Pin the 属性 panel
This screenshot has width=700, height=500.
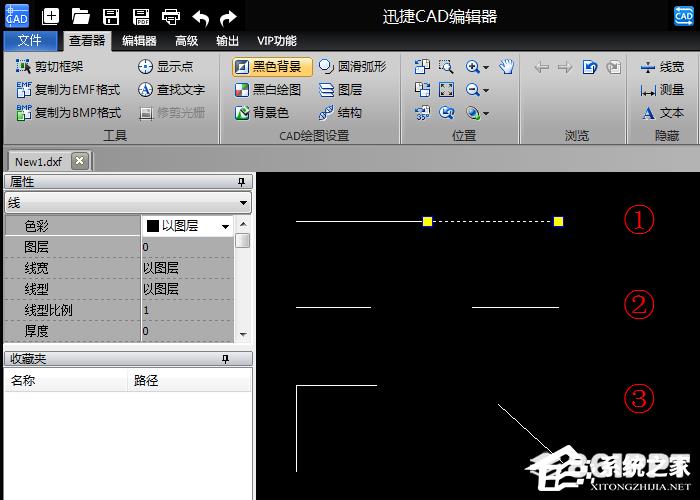coord(241,182)
